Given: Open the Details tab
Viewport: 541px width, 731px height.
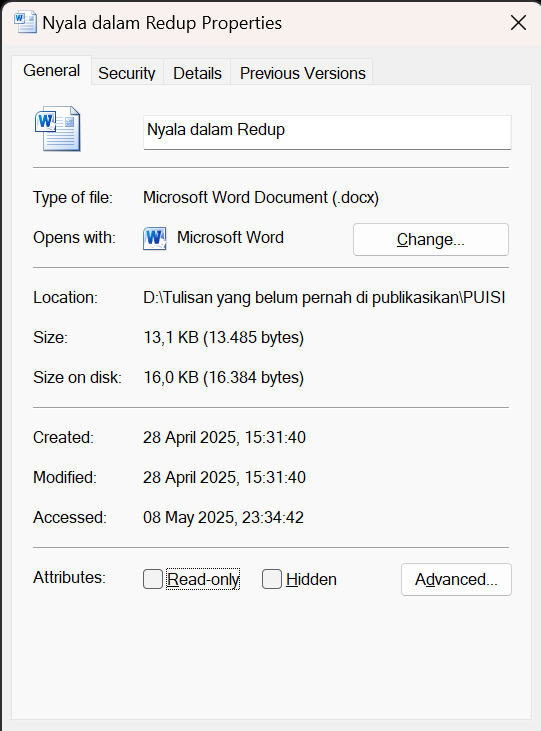Looking at the screenshot, I should [x=197, y=73].
